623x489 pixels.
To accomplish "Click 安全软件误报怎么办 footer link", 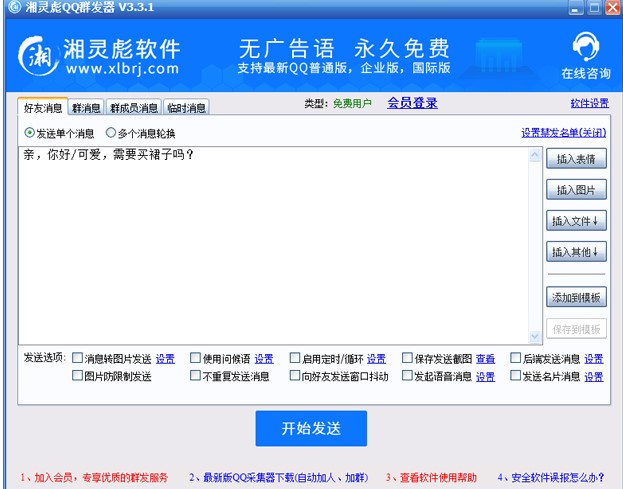I will coord(551,477).
